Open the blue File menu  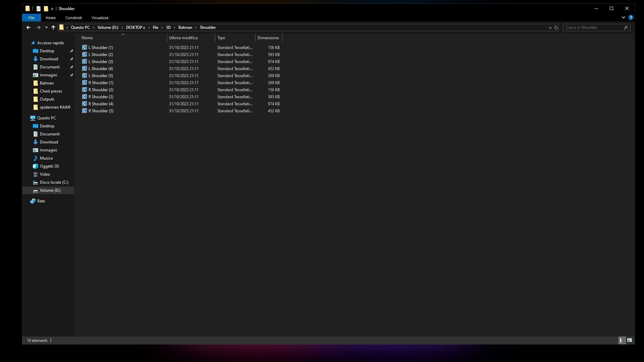(x=31, y=18)
